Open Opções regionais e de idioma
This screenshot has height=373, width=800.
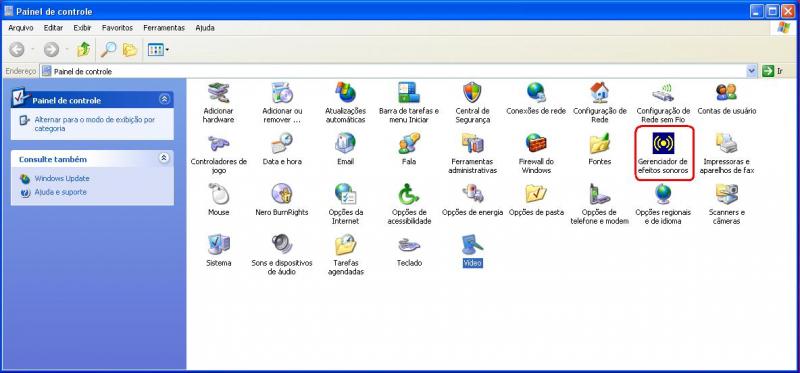663,204
